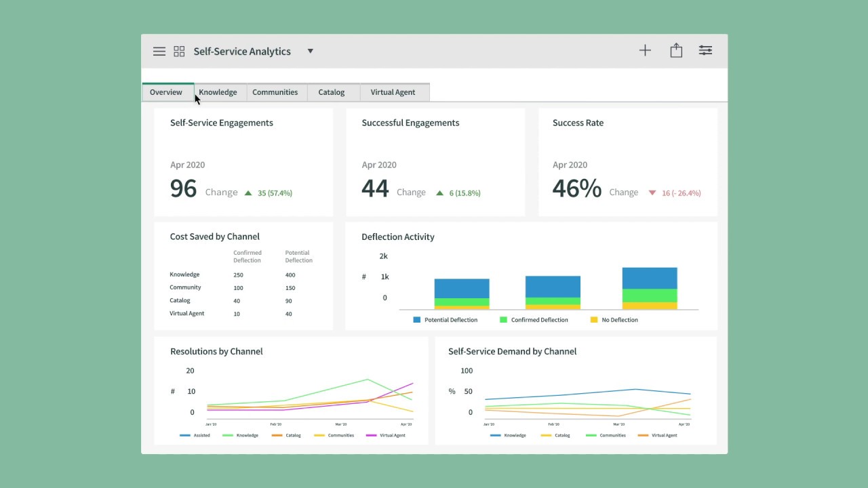Screen dimensions: 868x488
Task: Open the Virtual Agent tab
Action: tap(393, 92)
